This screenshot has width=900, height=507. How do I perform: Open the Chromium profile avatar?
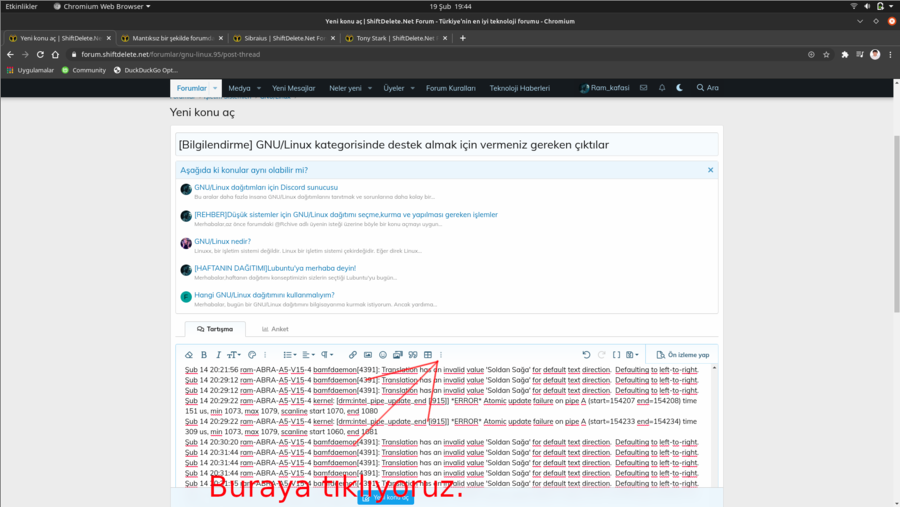875,55
